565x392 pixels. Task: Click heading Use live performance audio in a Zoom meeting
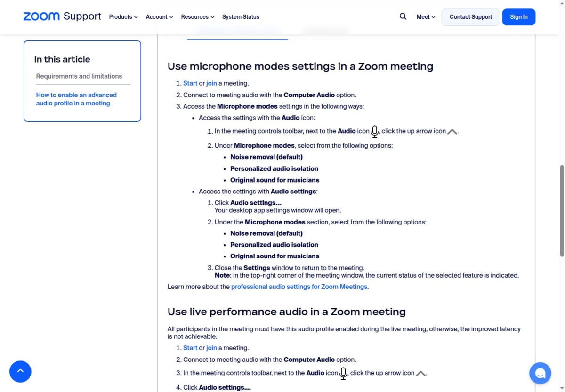click(x=287, y=312)
